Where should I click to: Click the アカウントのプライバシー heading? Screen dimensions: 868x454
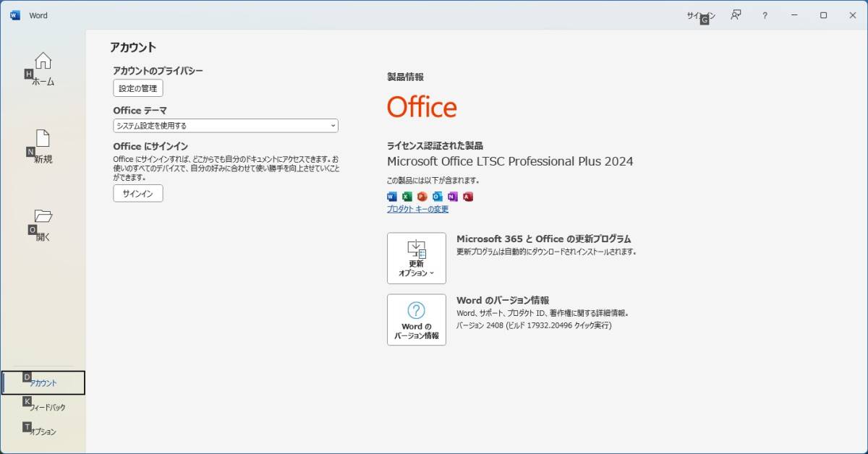[x=158, y=71]
